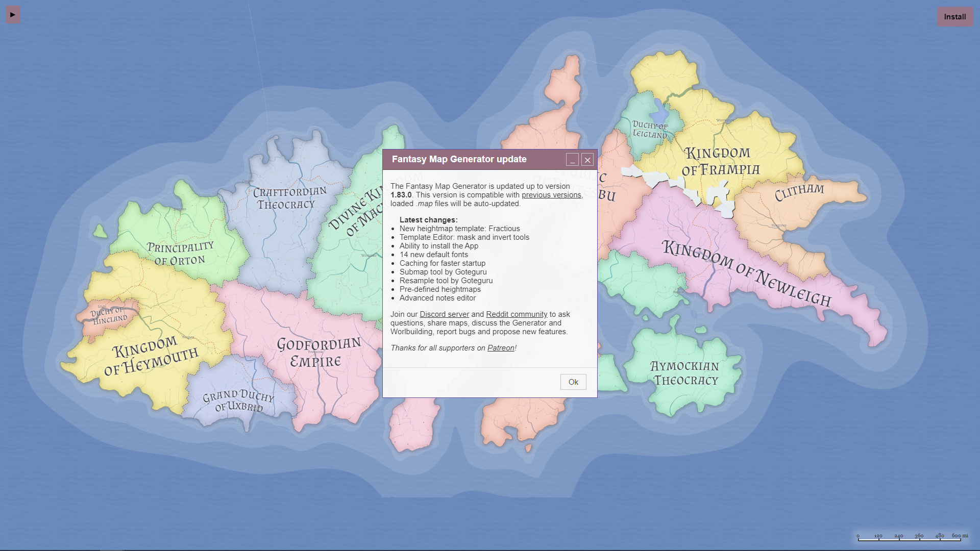Open the Reddit community link
The height and width of the screenshot is (551, 980).
[x=517, y=314]
